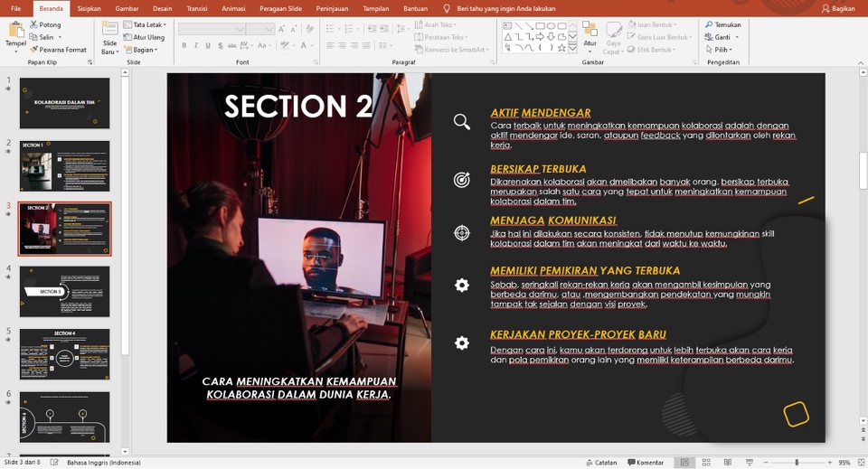
Task: Open Catatan notes pane
Action: pyautogui.click(x=602, y=463)
